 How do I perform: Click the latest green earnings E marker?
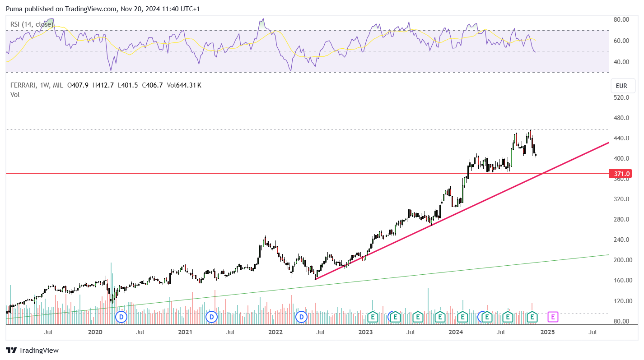[x=532, y=317]
